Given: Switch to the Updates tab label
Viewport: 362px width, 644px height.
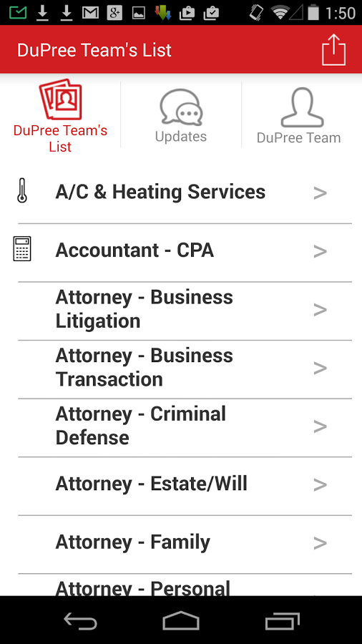Looking at the screenshot, I should (181, 137).
